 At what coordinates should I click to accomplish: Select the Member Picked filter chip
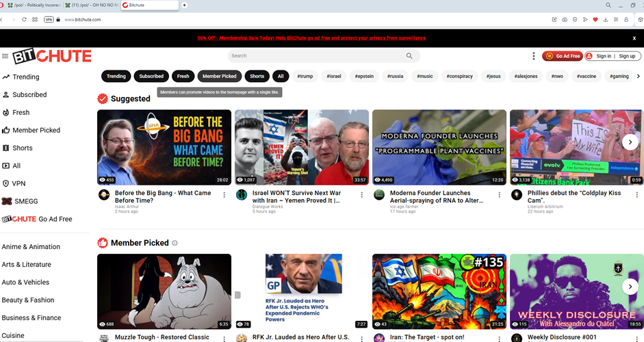[x=219, y=76]
